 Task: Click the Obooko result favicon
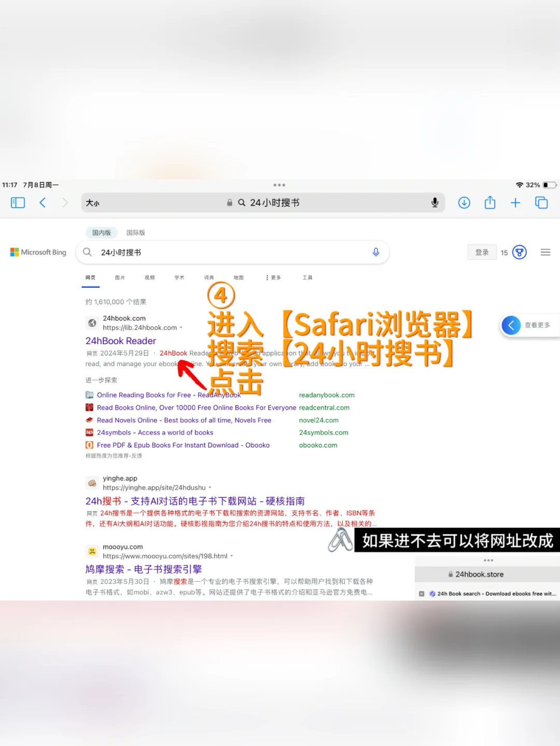90,445
